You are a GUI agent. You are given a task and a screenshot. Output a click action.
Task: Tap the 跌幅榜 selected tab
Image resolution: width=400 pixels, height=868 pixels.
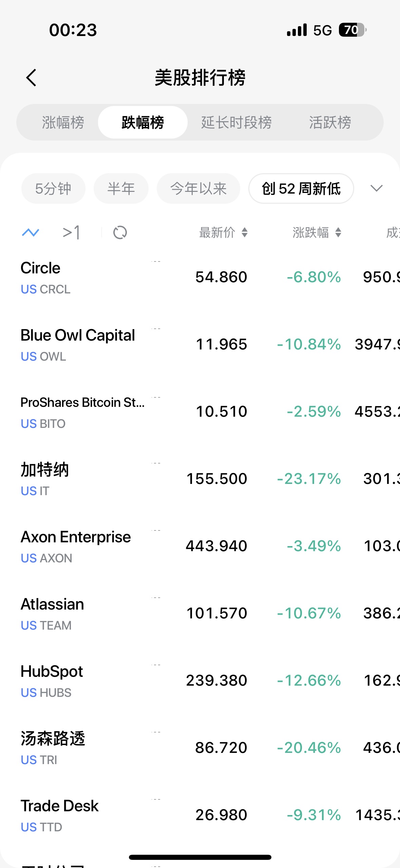(143, 122)
